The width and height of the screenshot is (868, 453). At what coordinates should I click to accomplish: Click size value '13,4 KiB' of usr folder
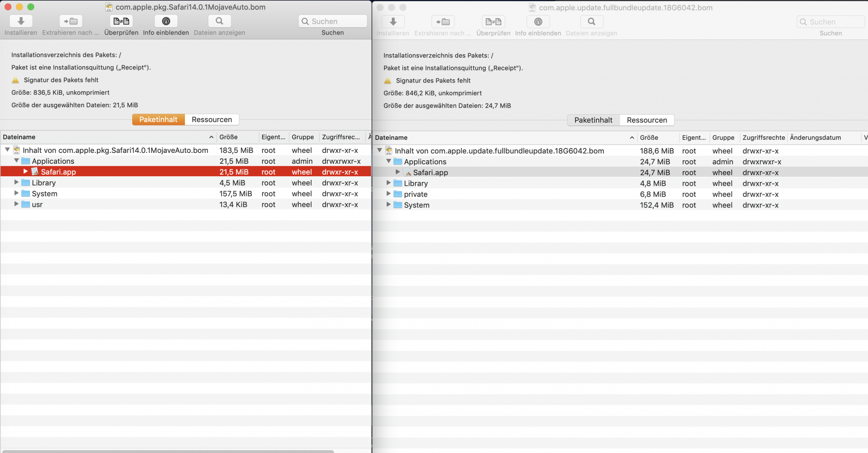point(233,205)
